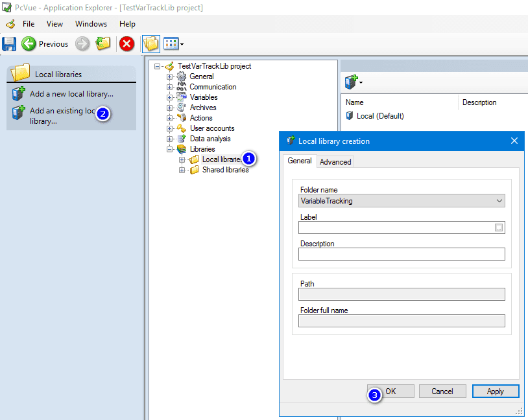The height and width of the screenshot is (420, 528).
Task: Click the OK button in dialog
Action: pos(390,391)
